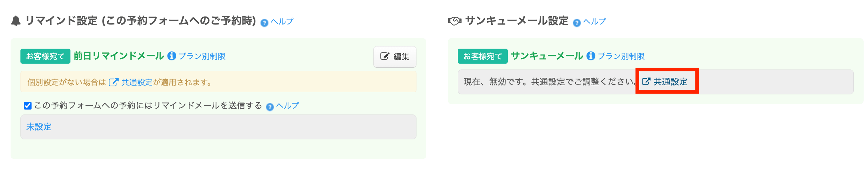Click お客様宛て badge beside サンキューメール title
This screenshot has height=169, width=868.
click(x=483, y=56)
